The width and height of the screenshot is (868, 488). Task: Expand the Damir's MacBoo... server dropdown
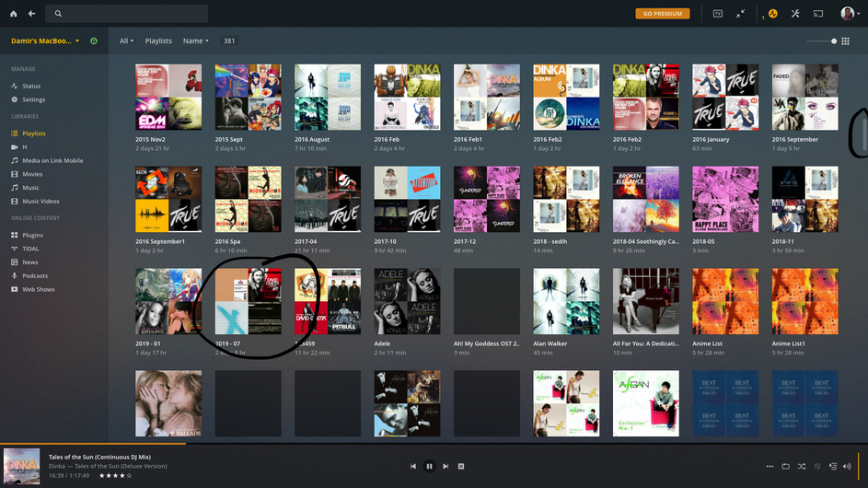point(45,41)
